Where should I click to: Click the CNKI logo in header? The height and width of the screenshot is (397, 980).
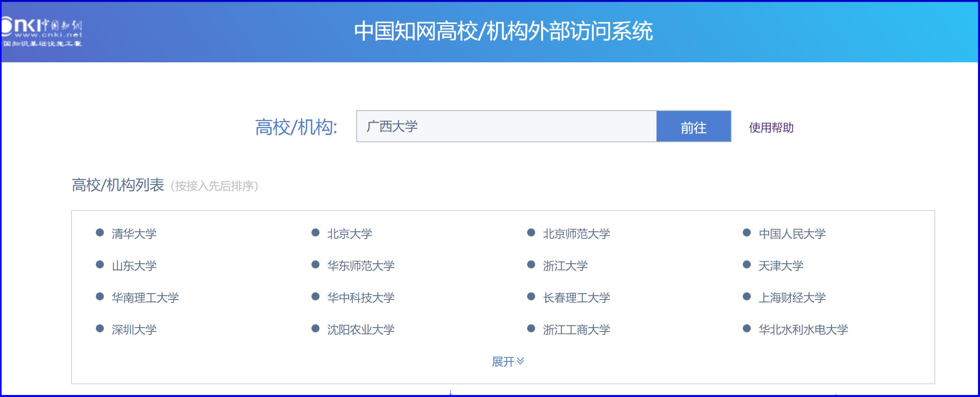pyautogui.click(x=42, y=32)
